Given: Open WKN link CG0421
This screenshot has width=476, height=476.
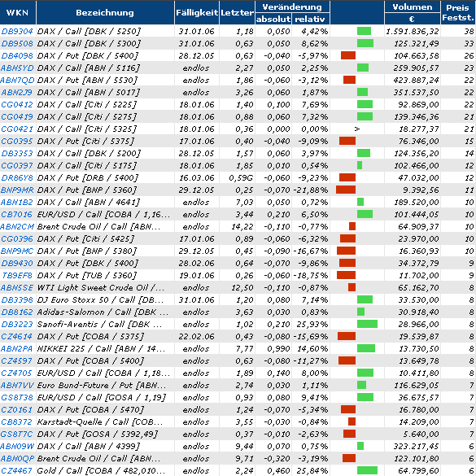Looking at the screenshot, I should click(17, 129).
